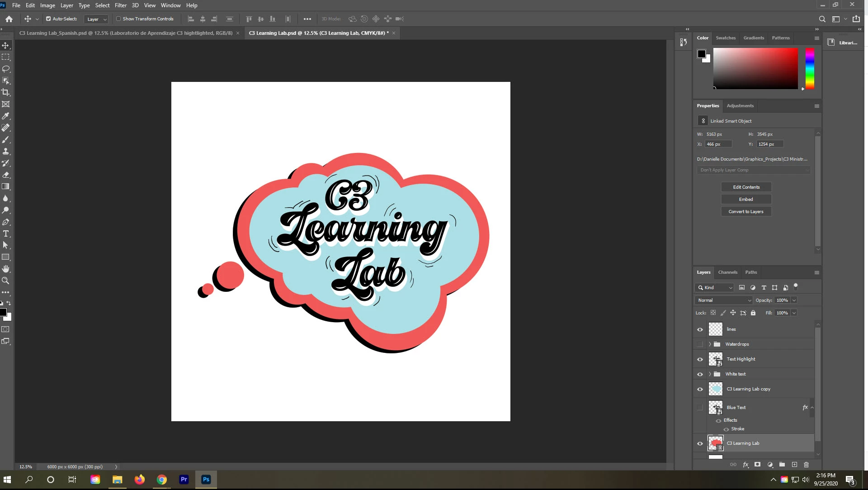Enable Show Transform Controls checkbox
Viewport: 868px width, 490px height.
[118, 19]
